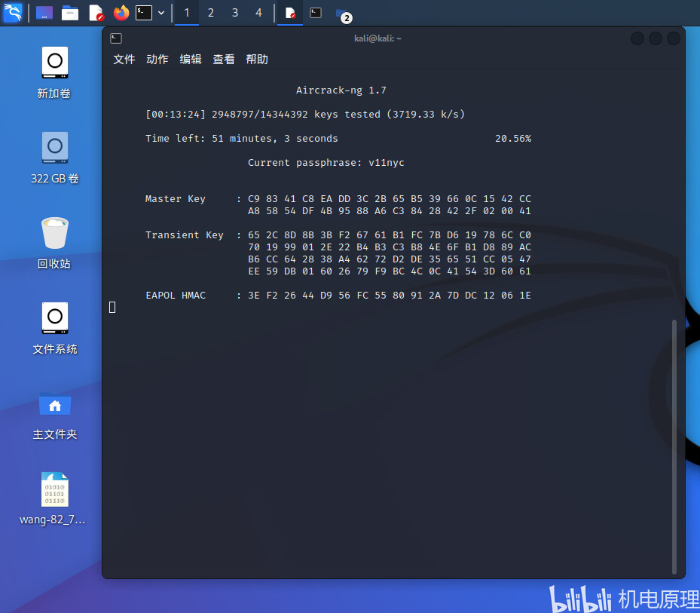Close the kali@kali terminal window
The height and width of the screenshot is (613, 700).
coord(673,38)
